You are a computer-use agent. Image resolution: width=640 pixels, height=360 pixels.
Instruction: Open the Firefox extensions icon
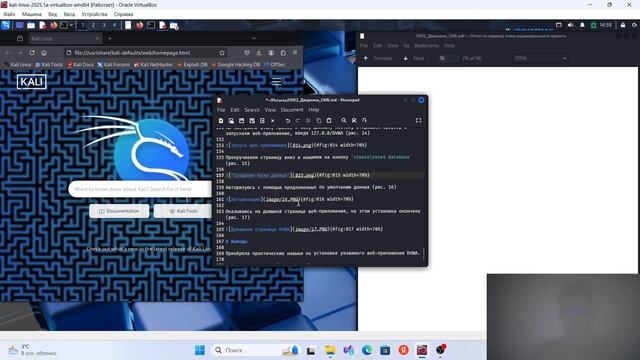coord(283,53)
